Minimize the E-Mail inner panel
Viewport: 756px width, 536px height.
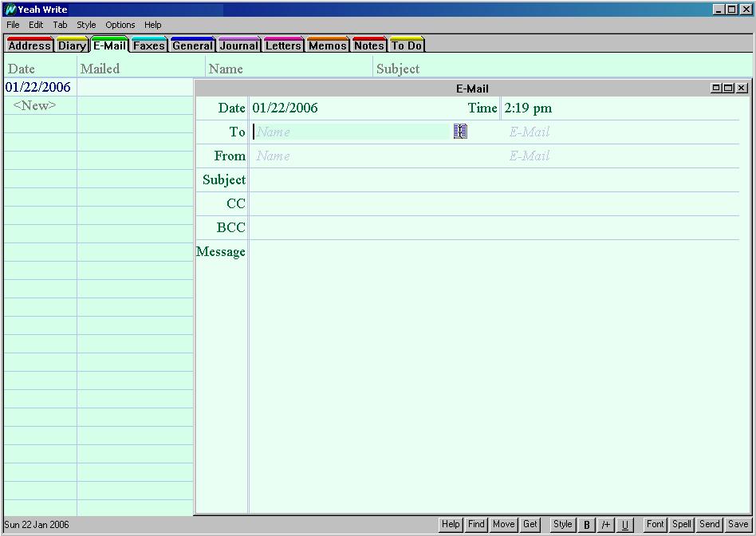point(716,89)
